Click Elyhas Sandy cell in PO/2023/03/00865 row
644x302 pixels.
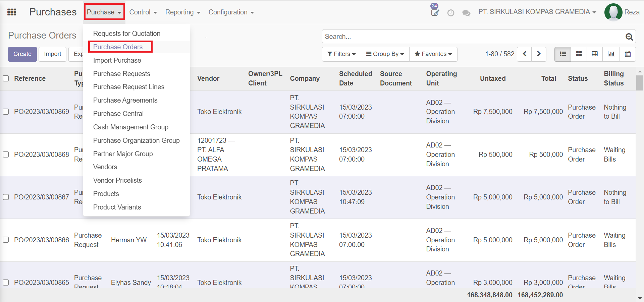[131, 283]
